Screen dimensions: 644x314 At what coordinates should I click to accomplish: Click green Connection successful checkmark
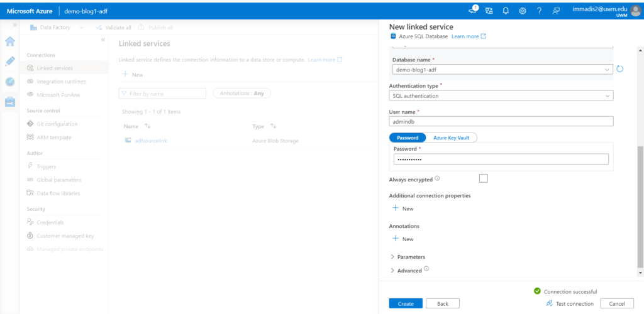(x=537, y=291)
